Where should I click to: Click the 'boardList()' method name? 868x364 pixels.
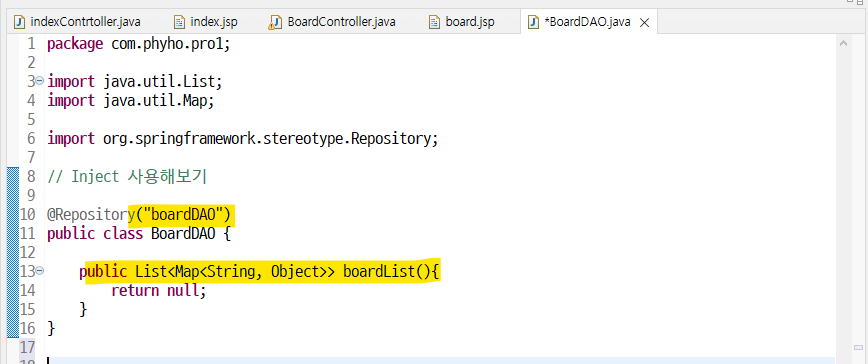(x=388, y=272)
